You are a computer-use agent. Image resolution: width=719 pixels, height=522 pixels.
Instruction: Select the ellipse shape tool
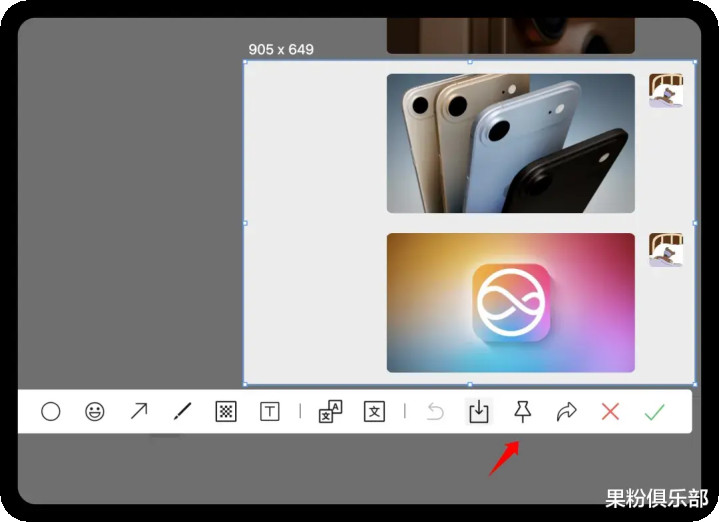50,411
